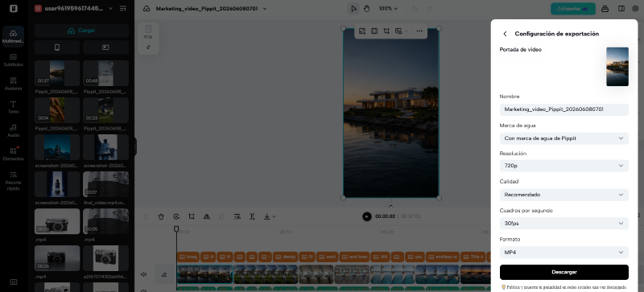This screenshot has width=644, height=292.
Task: Click the media list sort icon
Action: click(123, 8)
